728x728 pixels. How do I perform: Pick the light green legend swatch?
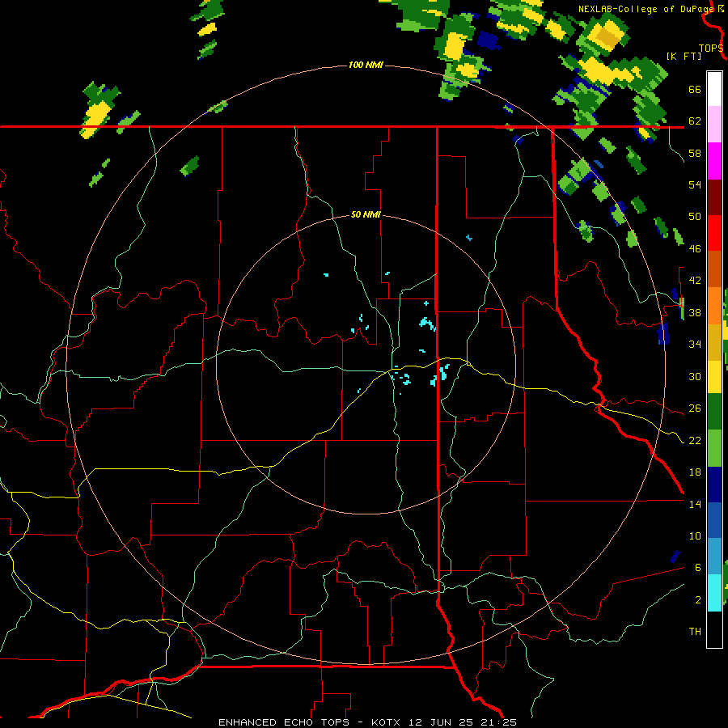point(714,448)
